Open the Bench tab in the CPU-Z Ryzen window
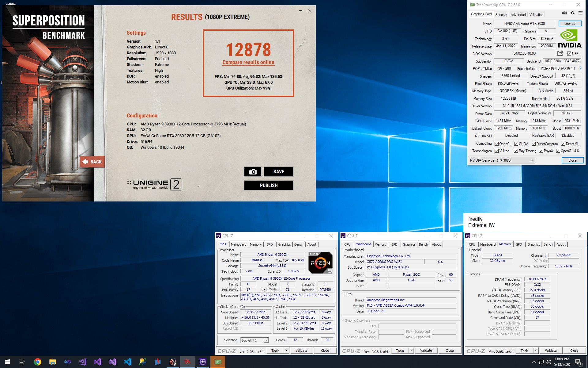 [299, 244]
